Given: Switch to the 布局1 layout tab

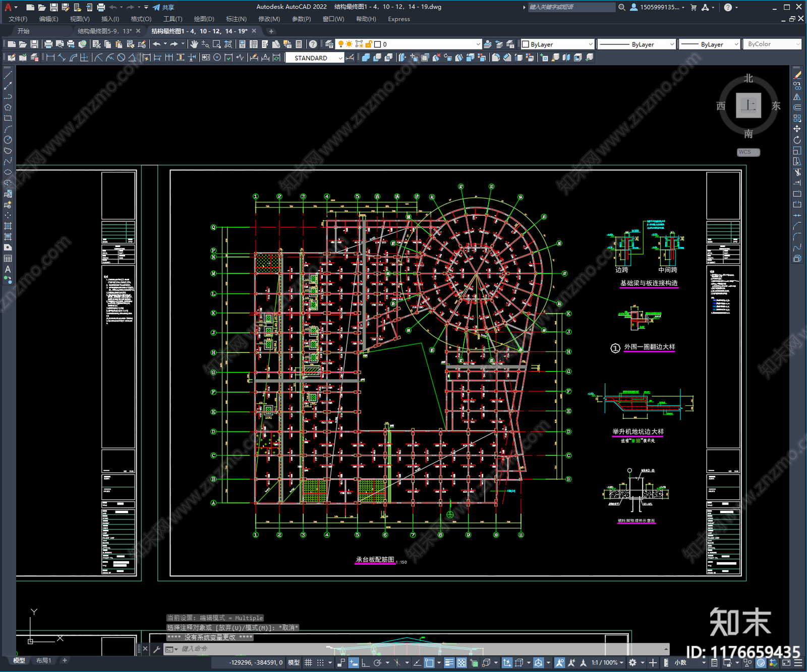Looking at the screenshot, I should [x=43, y=660].
